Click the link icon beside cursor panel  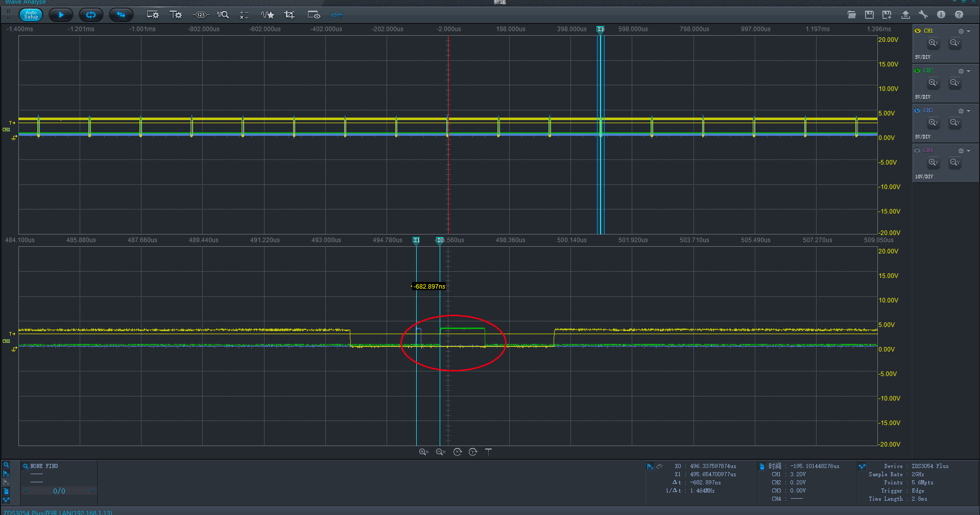tap(659, 466)
